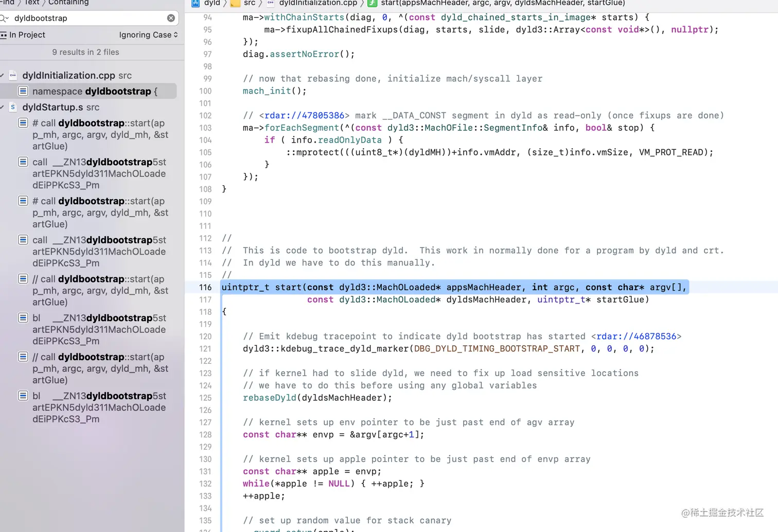Click the result icon beside namespace dyldbootstrap
This screenshot has height=532, width=778.
23,91
